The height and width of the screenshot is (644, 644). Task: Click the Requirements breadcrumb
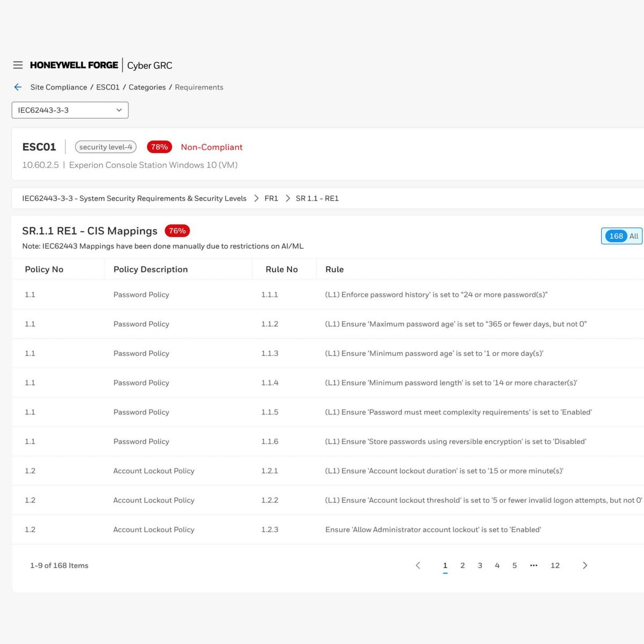[x=199, y=87]
